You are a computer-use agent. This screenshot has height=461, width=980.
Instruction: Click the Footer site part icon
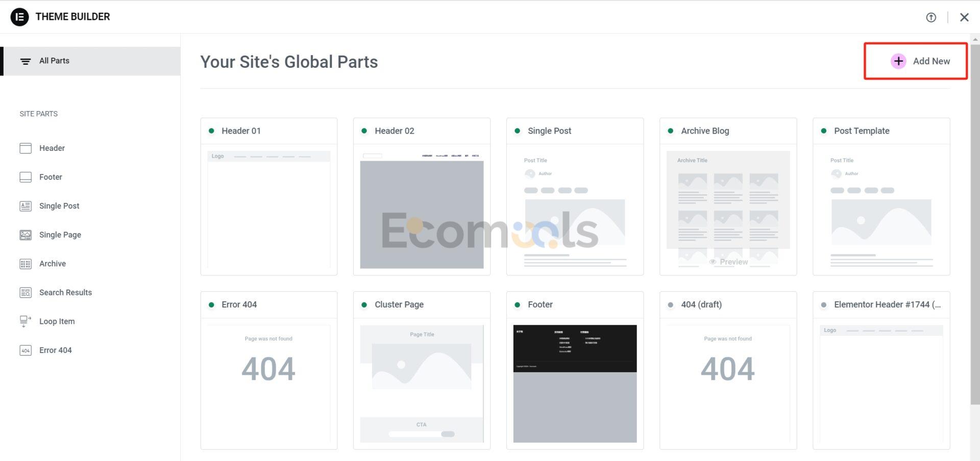coord(26,177)
